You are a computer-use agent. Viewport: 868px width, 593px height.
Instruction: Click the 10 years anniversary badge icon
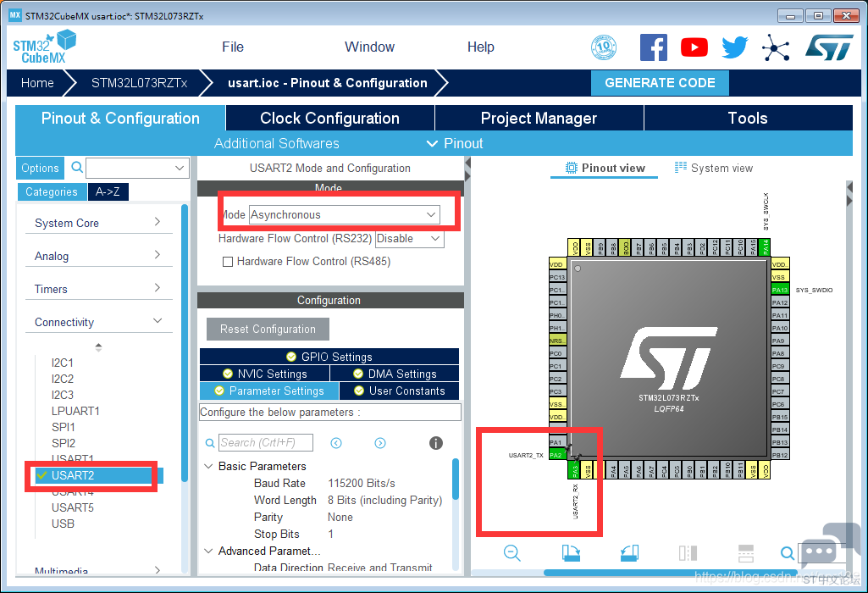(604, 47)
